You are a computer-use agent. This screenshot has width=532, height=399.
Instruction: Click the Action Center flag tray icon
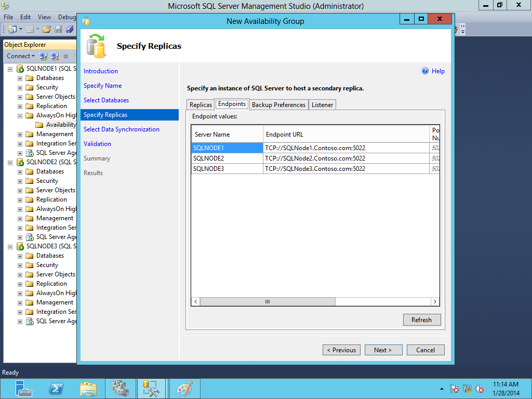click(454, 389)
